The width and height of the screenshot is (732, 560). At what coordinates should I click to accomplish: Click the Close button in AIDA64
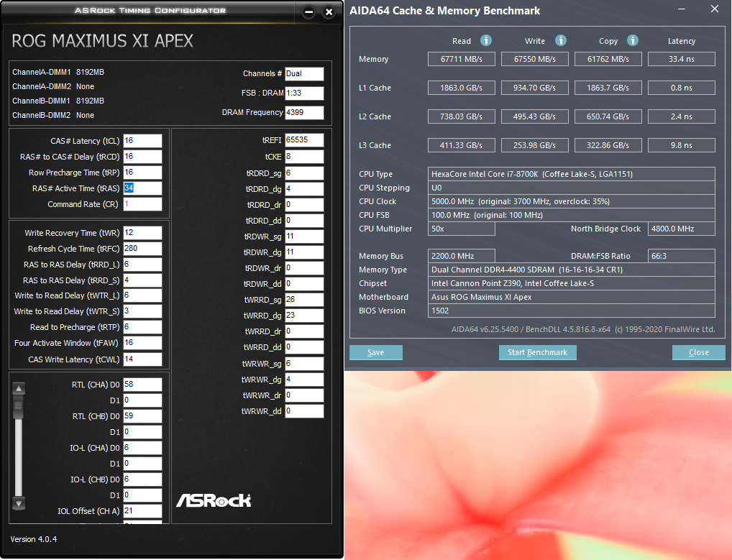point(699,352)
